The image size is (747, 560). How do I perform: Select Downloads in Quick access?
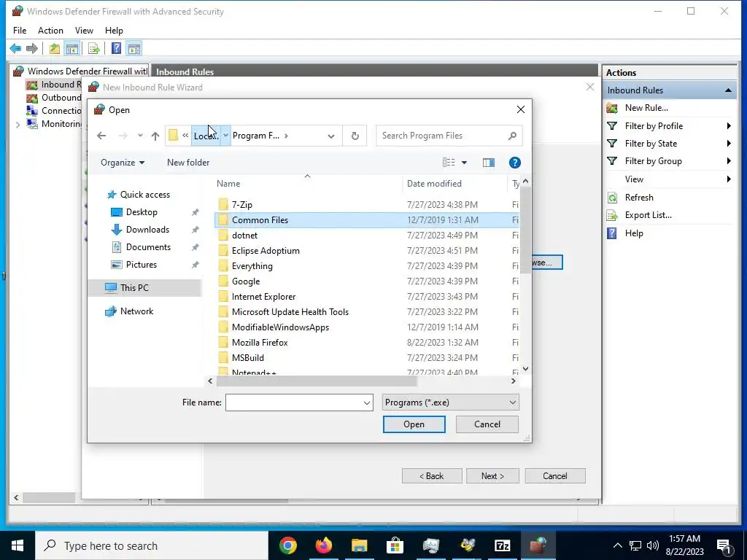(147, 230)
